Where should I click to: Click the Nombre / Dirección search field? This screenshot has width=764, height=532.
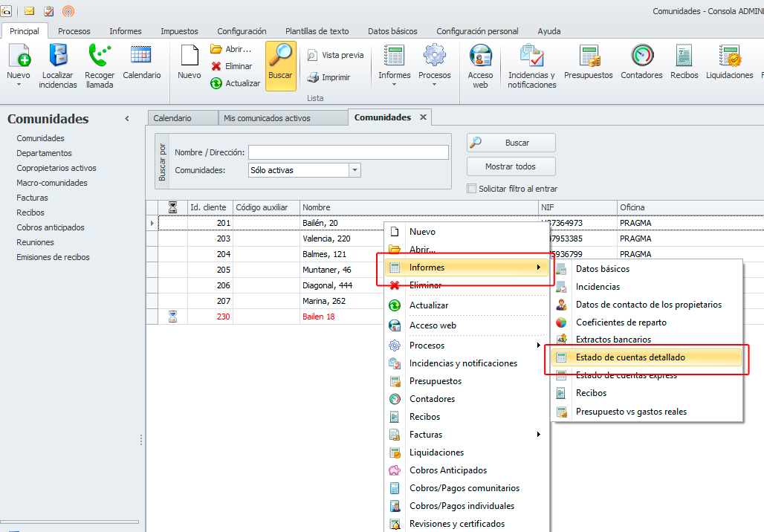coord(348,152)
